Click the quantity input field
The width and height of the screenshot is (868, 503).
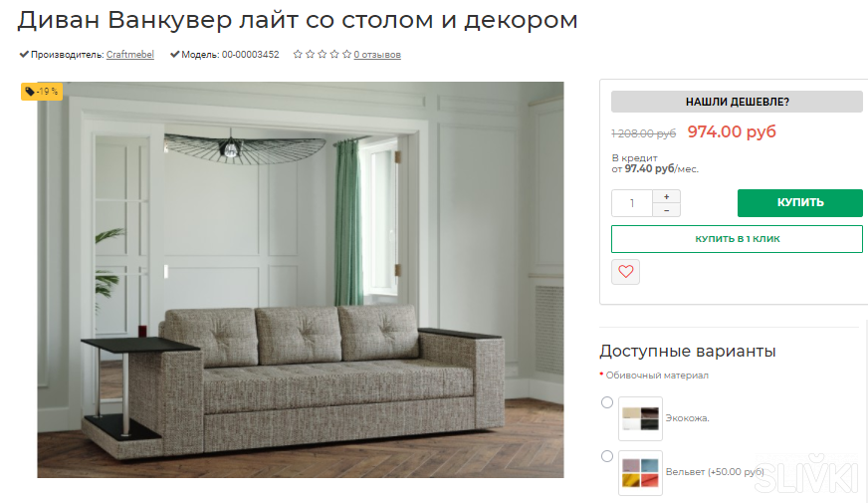click(632, 203)
